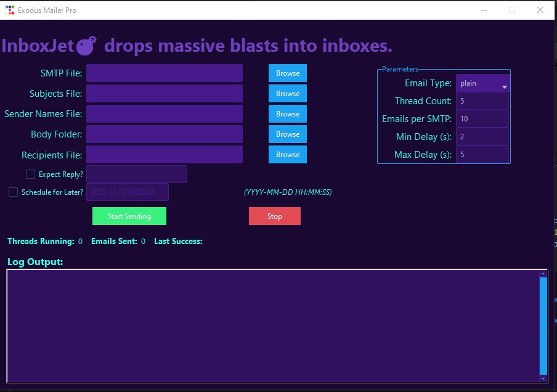Click the schedule date and time field
557x392 pixels.
click(x=128, y=192)
